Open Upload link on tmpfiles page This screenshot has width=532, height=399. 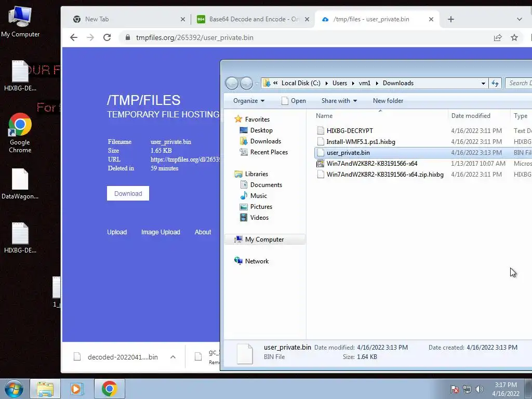click(x=117, y=232)
